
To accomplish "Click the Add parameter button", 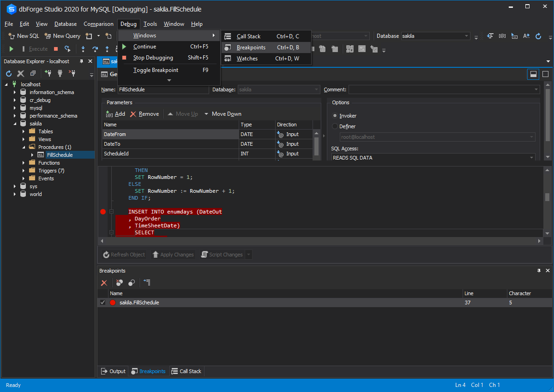I will point(115,114).
